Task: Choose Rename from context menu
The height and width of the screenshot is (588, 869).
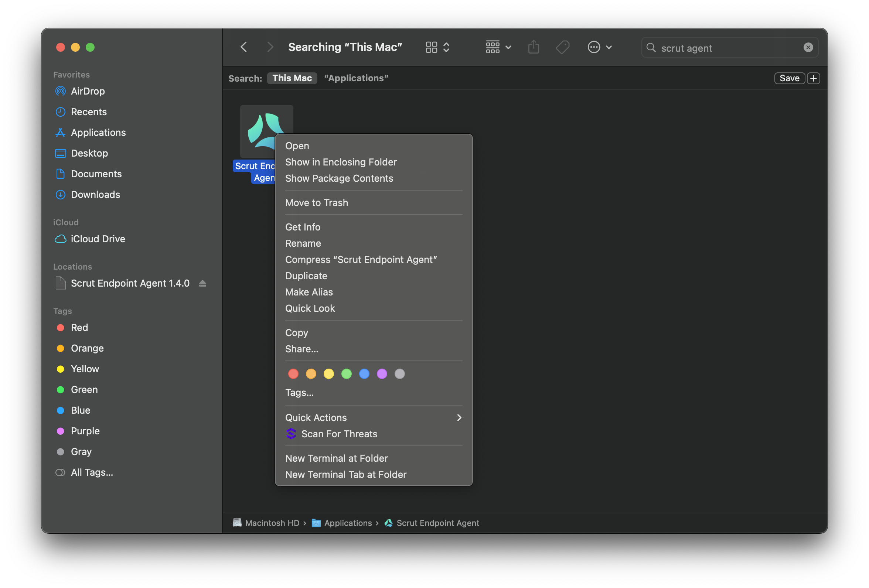Action: 374,243
